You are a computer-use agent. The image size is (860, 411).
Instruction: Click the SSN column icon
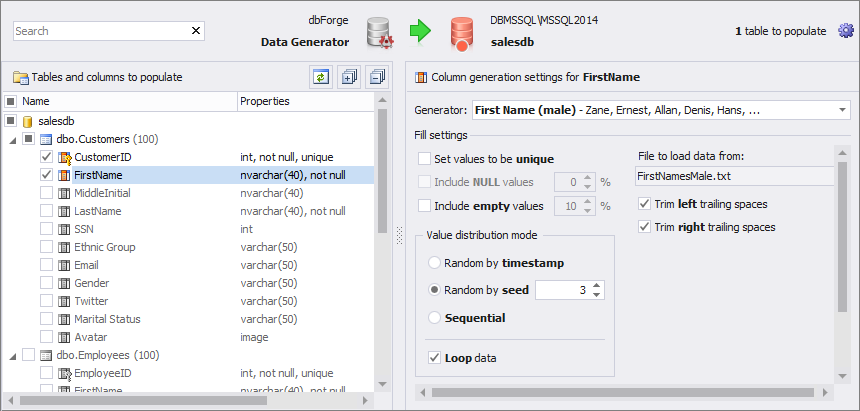pos(64,229)
